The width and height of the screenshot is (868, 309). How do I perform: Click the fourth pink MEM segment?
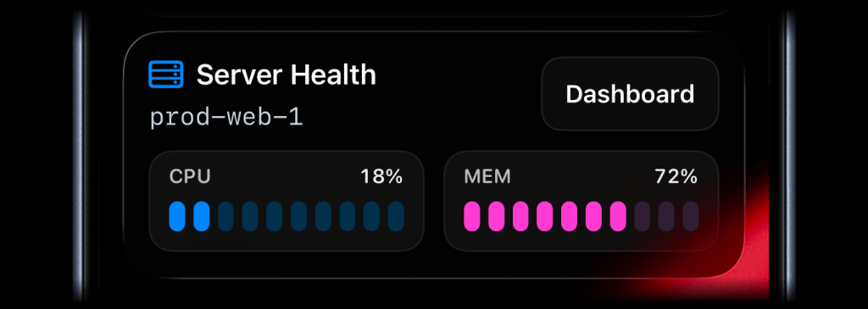(545, 216)
